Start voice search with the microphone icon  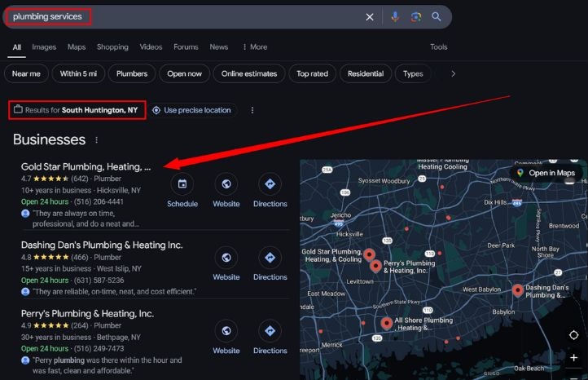point(395,17)
